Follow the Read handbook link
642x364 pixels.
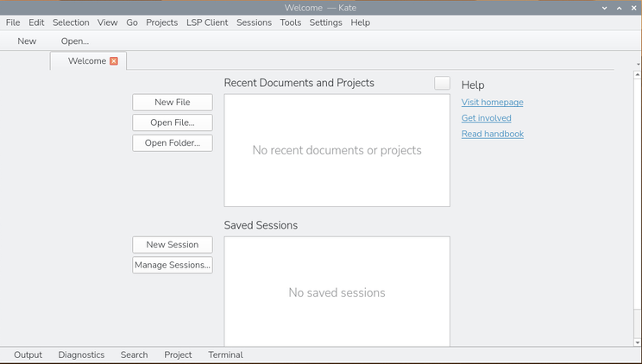coord(493,134)
